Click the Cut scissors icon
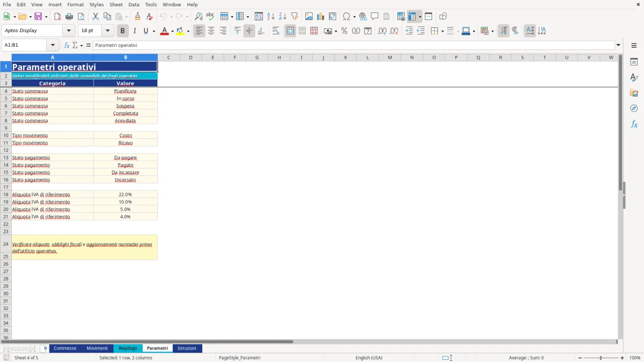 tap(96, 17)
